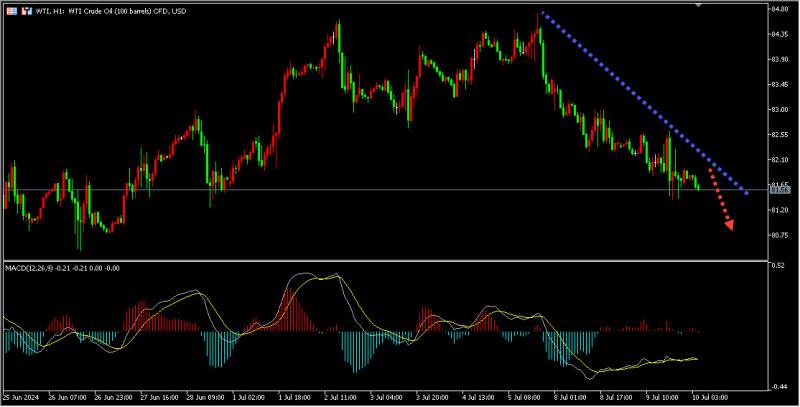Click the 82.10 price scale label
The image size is (800, 407).
[780, 160]
